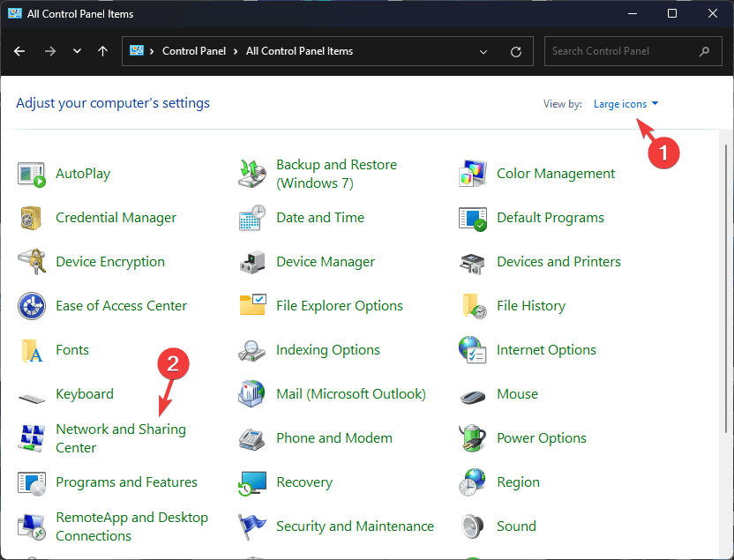This screenshot has width=734, height=560.
Task: Click the address bar Control Panel icon
Action: 137,50
